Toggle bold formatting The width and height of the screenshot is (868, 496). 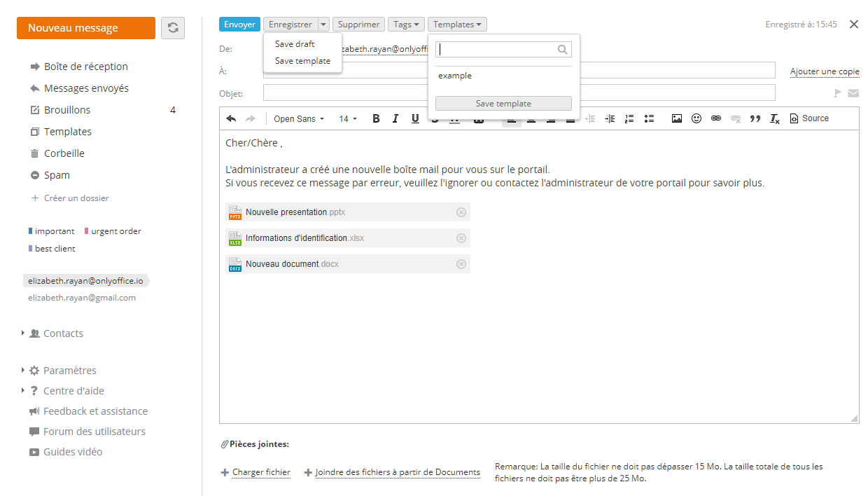(x=376, y=119)
